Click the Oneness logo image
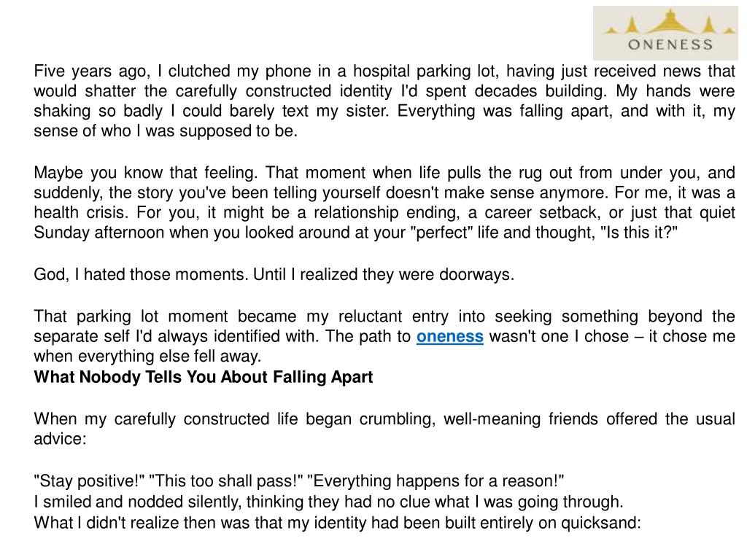The image size is (747, 560). point(665,33)
